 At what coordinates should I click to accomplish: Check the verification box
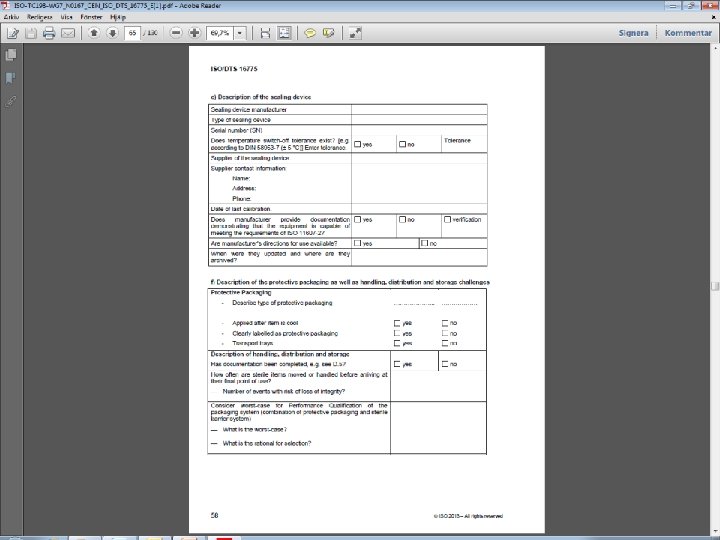(x=447, y=219)
